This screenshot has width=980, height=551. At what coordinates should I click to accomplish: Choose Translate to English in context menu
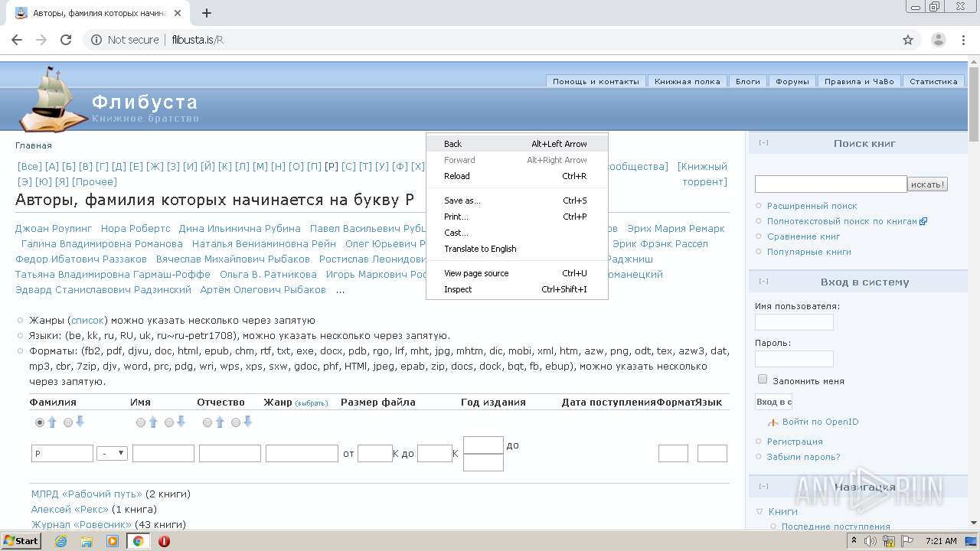[517, 249]
